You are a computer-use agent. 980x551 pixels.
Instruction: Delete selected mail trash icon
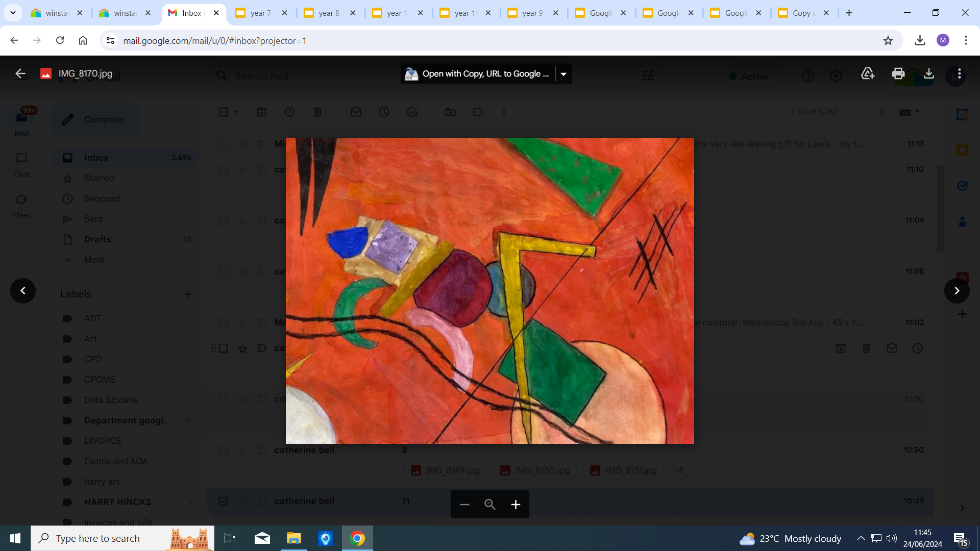317,112
